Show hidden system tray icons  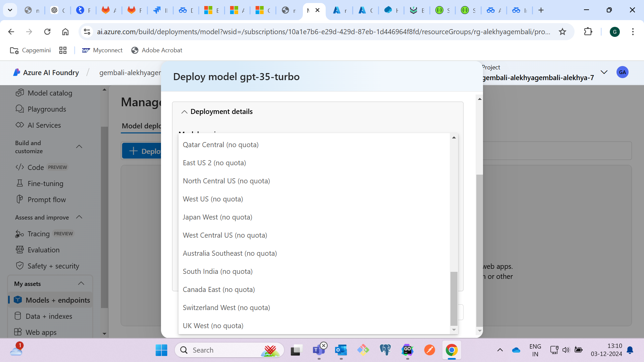(500, 350)
